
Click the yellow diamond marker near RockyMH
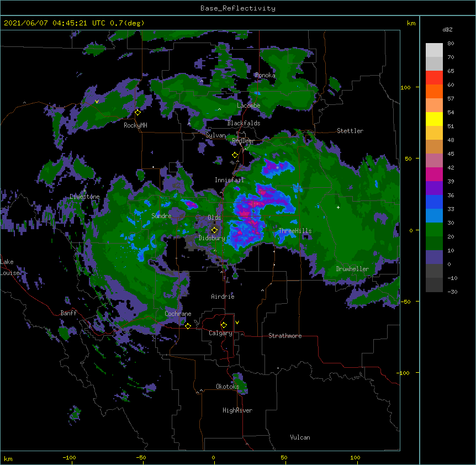(137, 113)
